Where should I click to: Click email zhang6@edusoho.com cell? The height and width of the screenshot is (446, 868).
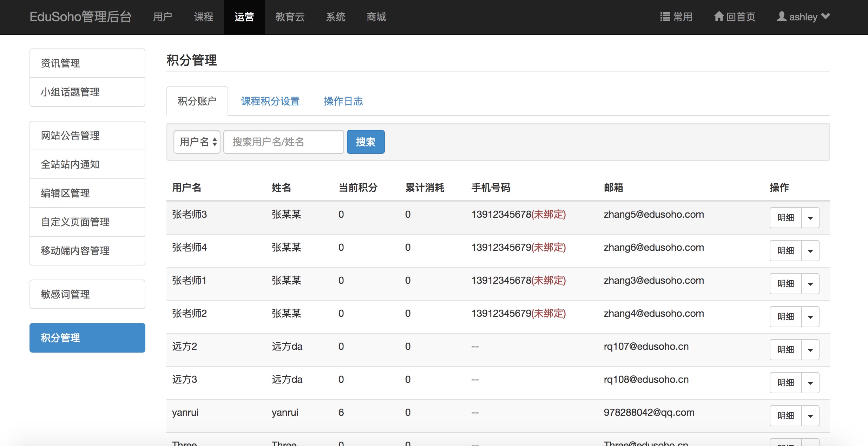pos(654,248)
